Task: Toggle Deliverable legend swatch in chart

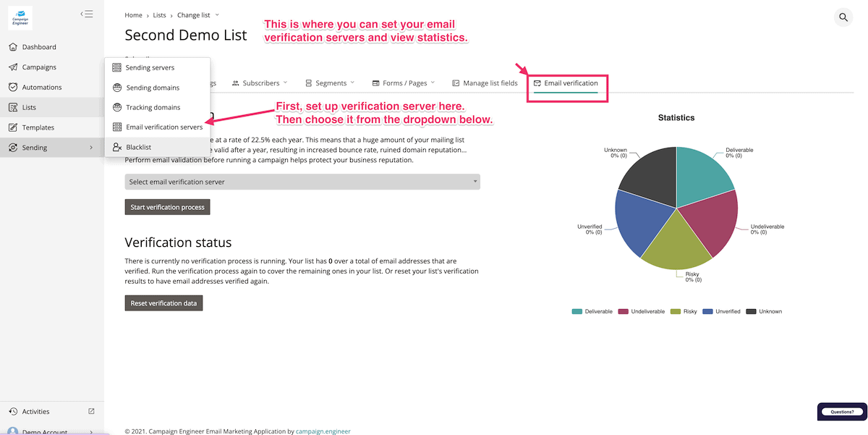Action: coord(577,311)
